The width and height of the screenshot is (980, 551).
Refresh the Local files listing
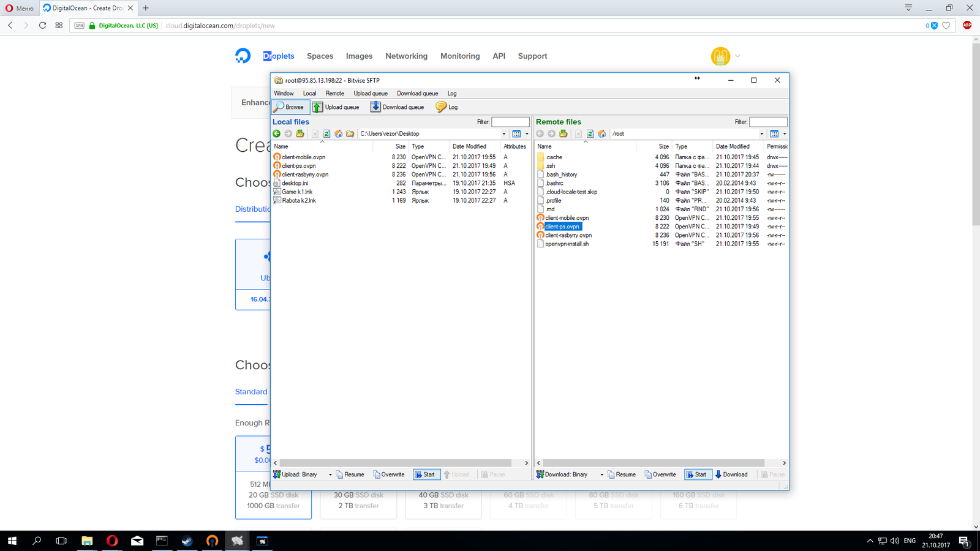[327, 133]
